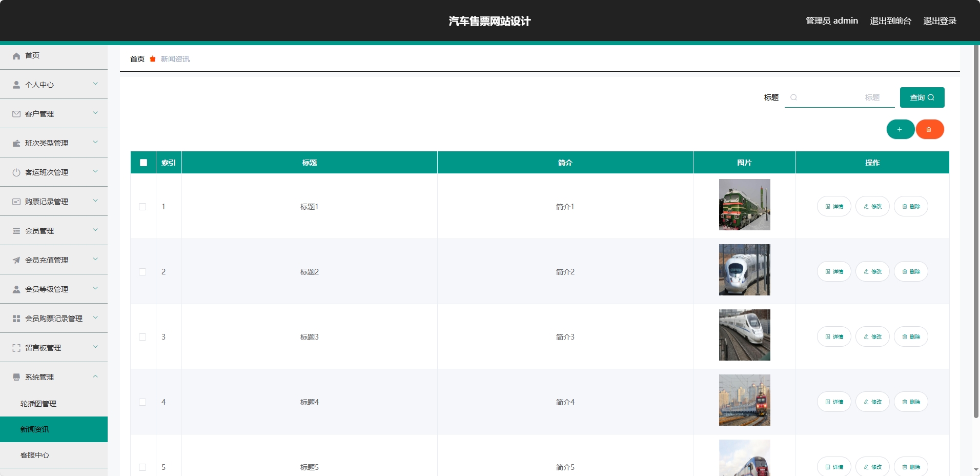Open the 会员购票记录管理 menu
The height and width of the screenshot is (476, 980).
[54, 319]
